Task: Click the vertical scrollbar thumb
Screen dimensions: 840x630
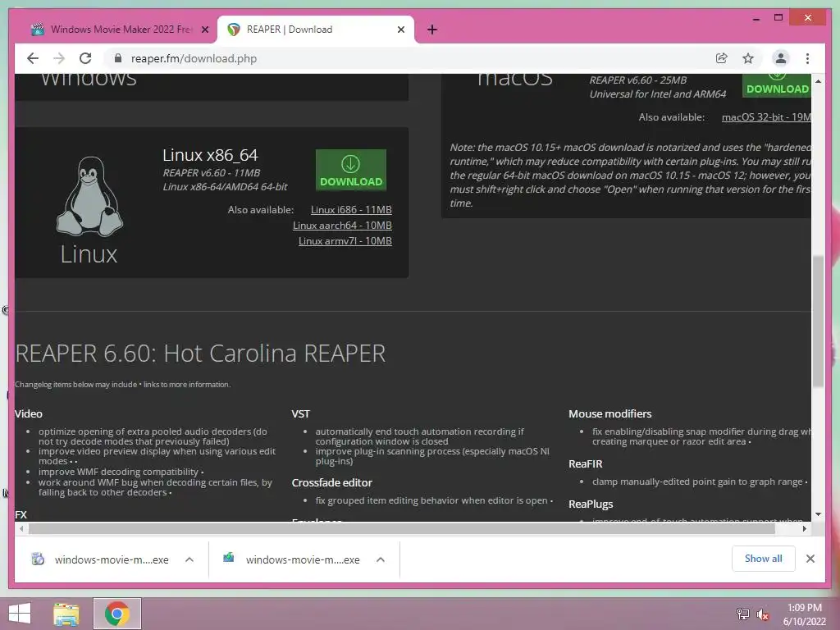Action: point(818,322)
